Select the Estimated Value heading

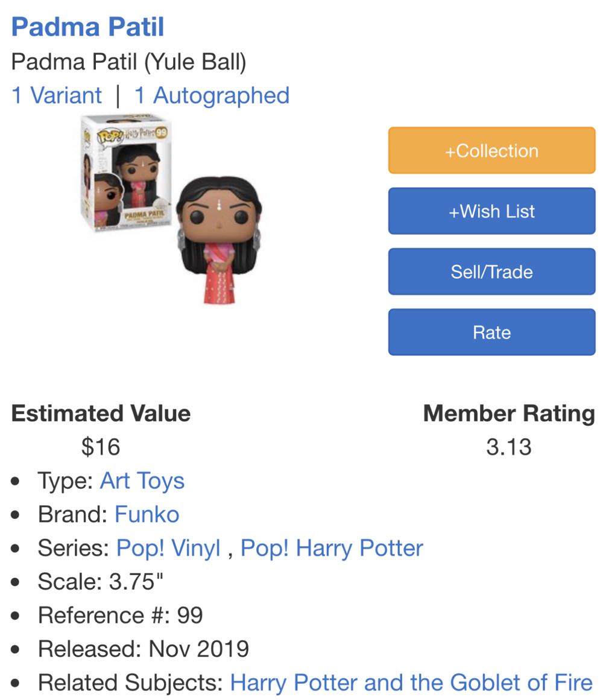tap(101, 414)
